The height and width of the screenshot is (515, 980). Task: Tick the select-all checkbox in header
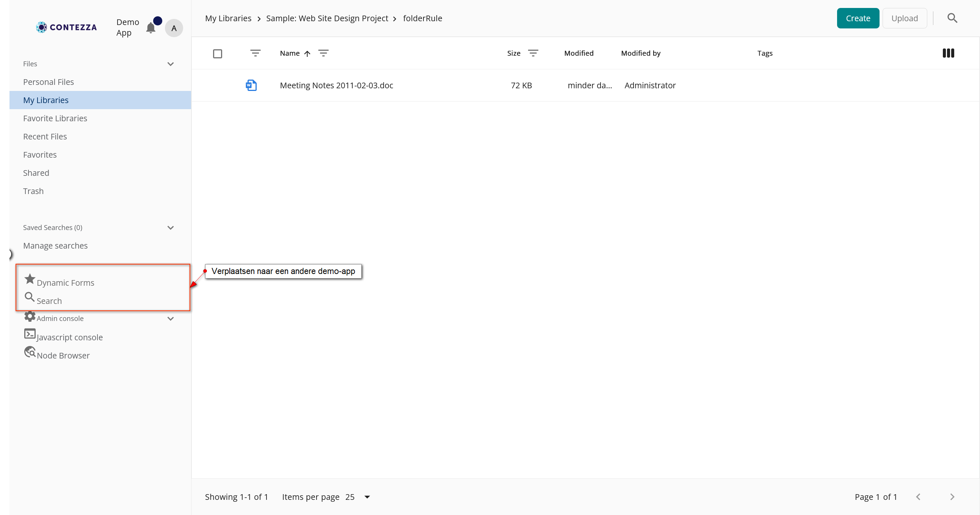218,54
